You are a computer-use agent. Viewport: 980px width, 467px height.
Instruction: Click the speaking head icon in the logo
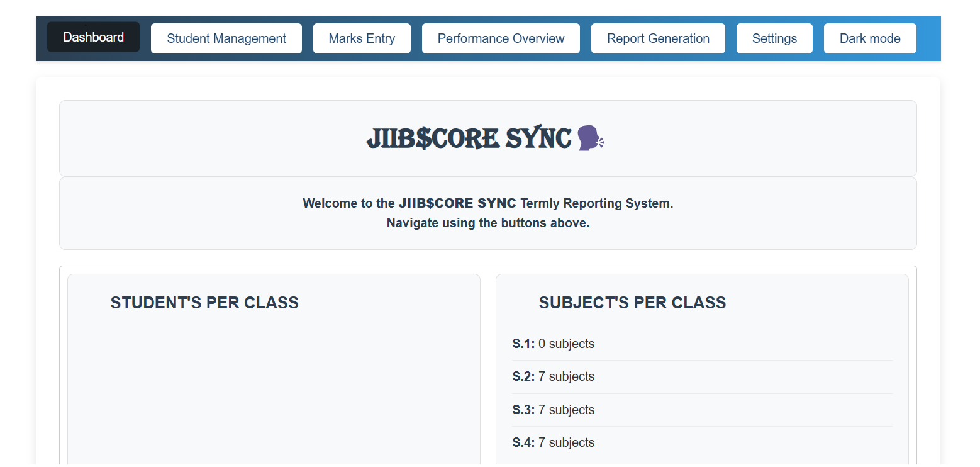click(590, 137)
